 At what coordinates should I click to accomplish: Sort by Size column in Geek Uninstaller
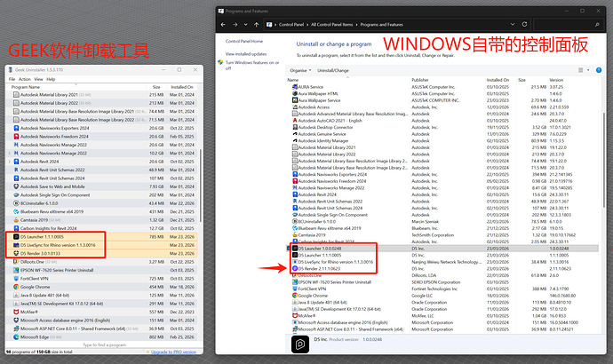156,87
